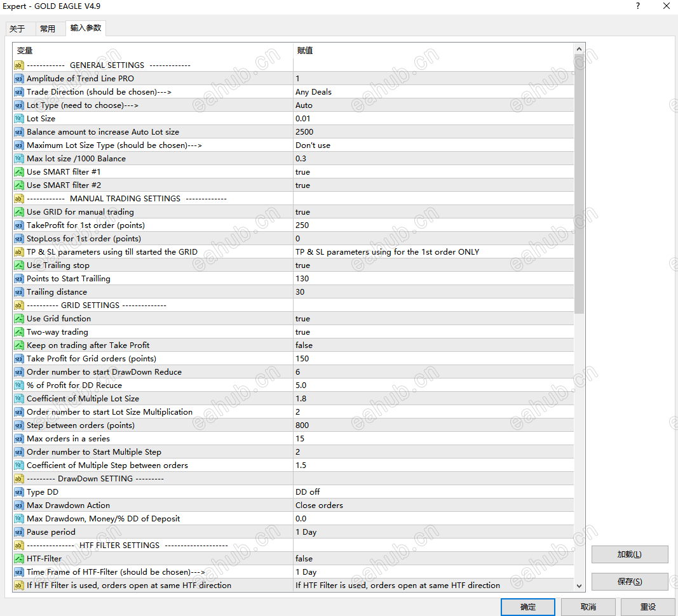Switch to the 常用 tab
The height and width of the screenshot is (616, 678).
point(48,29)
